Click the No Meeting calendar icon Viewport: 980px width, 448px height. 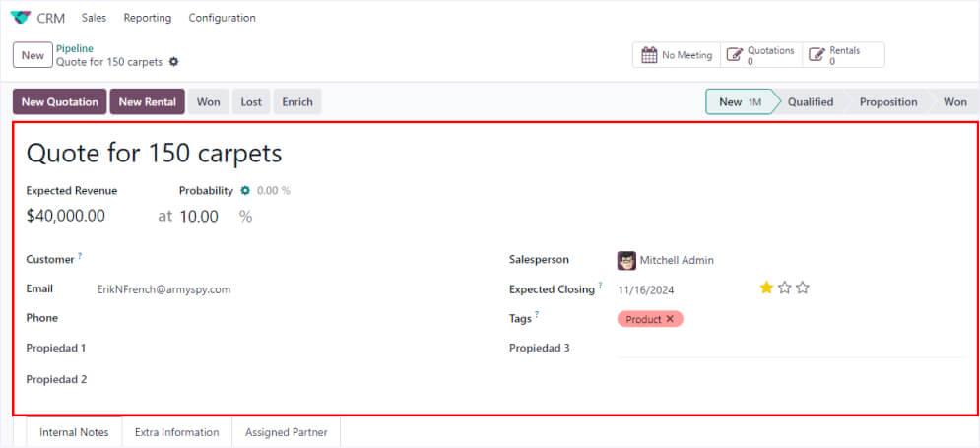point(649,55)
